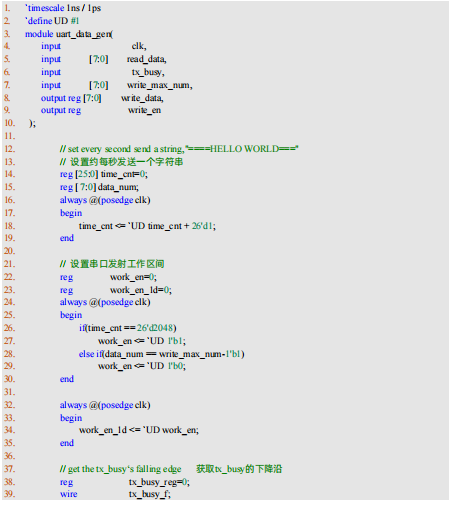Select read_data port name
This screenshot has width=454, height=507.
tap(146, 59)
